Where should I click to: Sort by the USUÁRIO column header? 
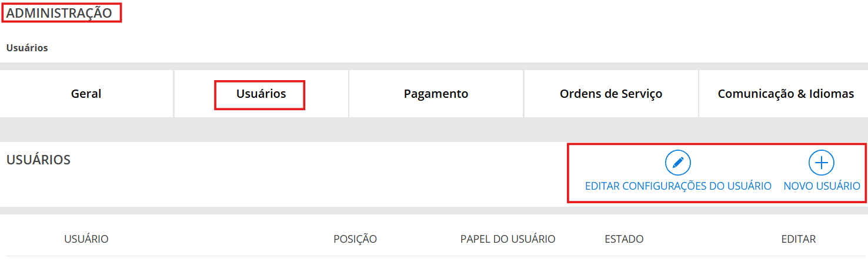pyautogui.click(x=86, y=239)
